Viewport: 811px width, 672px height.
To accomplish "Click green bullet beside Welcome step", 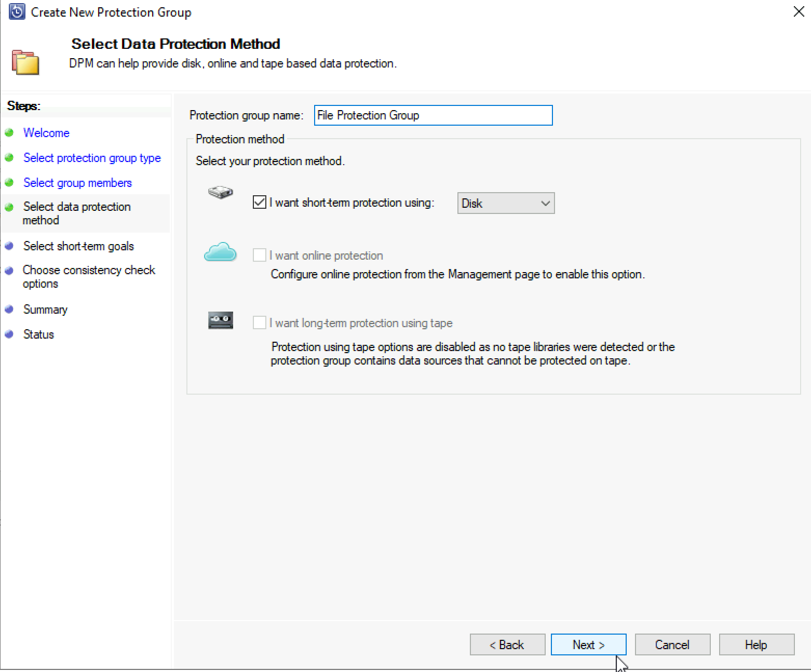I will pyautogui.click(x=9, y=133).
